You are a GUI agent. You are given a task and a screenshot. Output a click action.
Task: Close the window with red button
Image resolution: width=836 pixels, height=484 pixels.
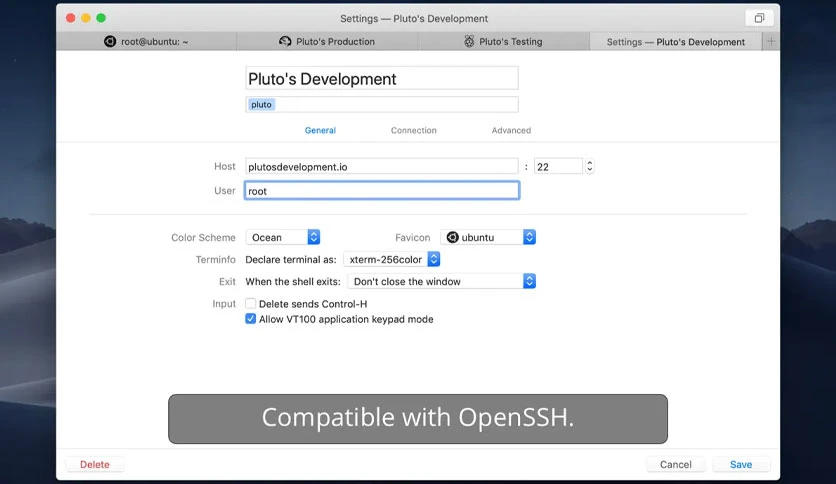(x=70, y=18)
